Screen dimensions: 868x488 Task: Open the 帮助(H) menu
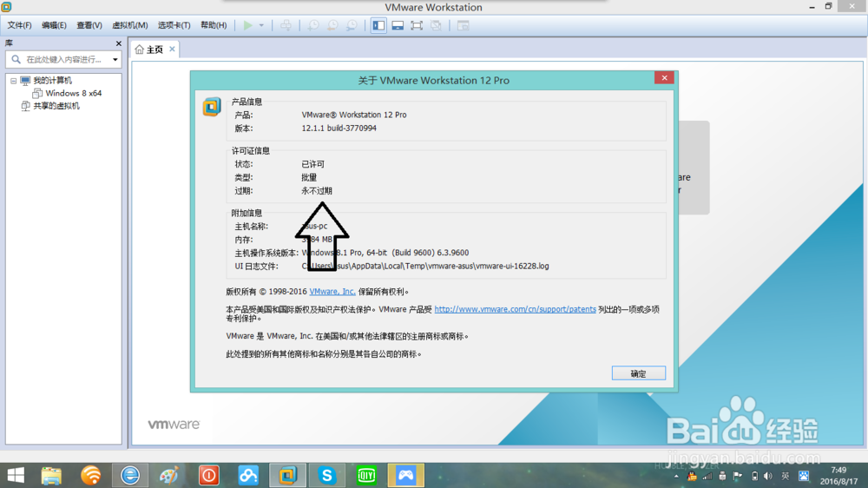point(214,25)
